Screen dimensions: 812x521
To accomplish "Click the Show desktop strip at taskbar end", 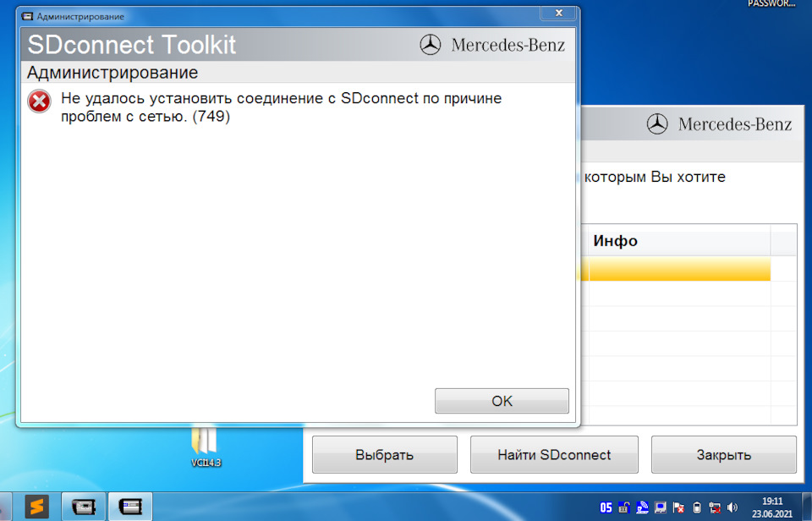I will point(807,507).
